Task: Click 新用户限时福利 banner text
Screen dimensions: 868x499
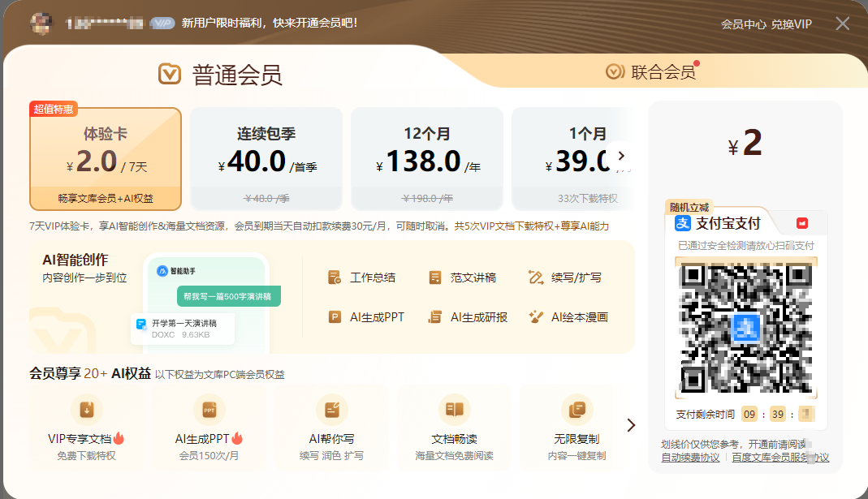Action: 269,24
